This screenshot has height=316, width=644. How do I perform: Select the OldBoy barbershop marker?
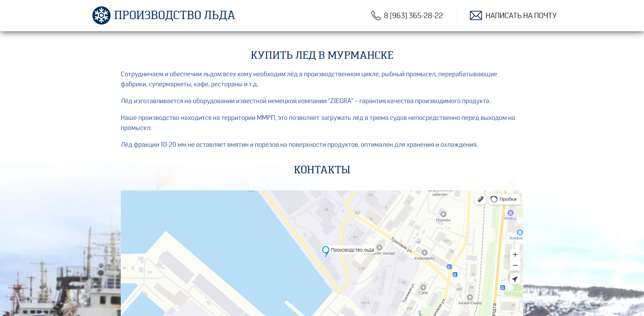tap(511, 213)
